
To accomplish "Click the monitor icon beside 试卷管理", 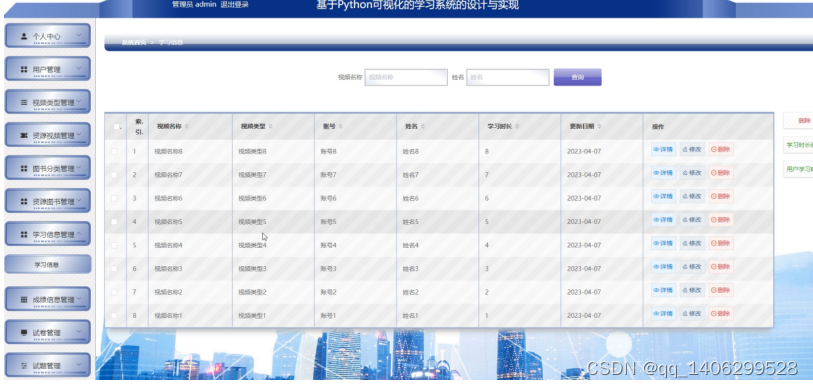I will click(x=24, y=332).
